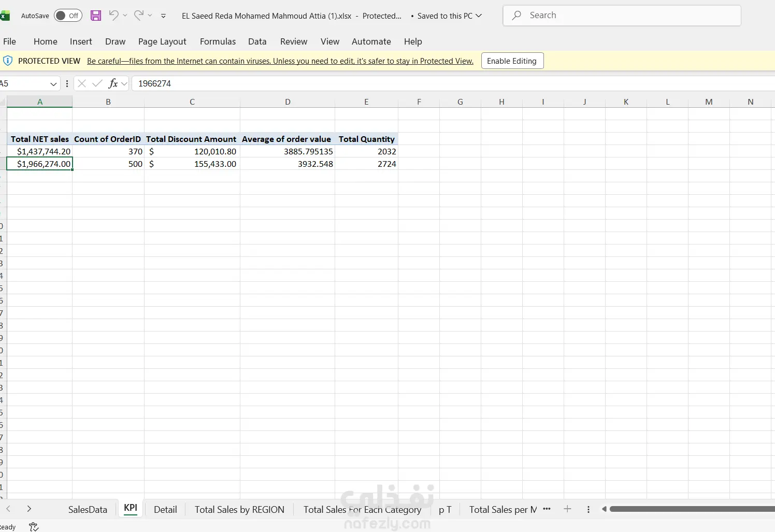
Task: Select cell showing 2724
Action: [366, 164]
